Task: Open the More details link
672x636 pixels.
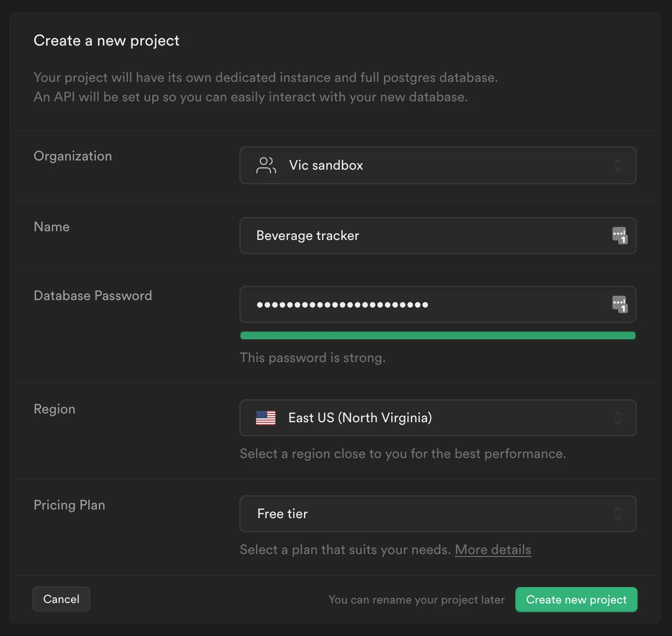Action: [x=493, y=550]
